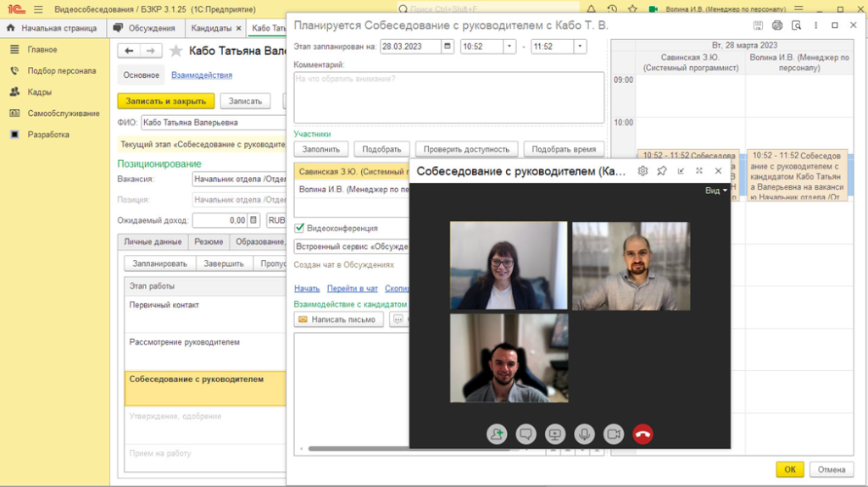Open the Подбор персонала section in the sidebar

61,71
